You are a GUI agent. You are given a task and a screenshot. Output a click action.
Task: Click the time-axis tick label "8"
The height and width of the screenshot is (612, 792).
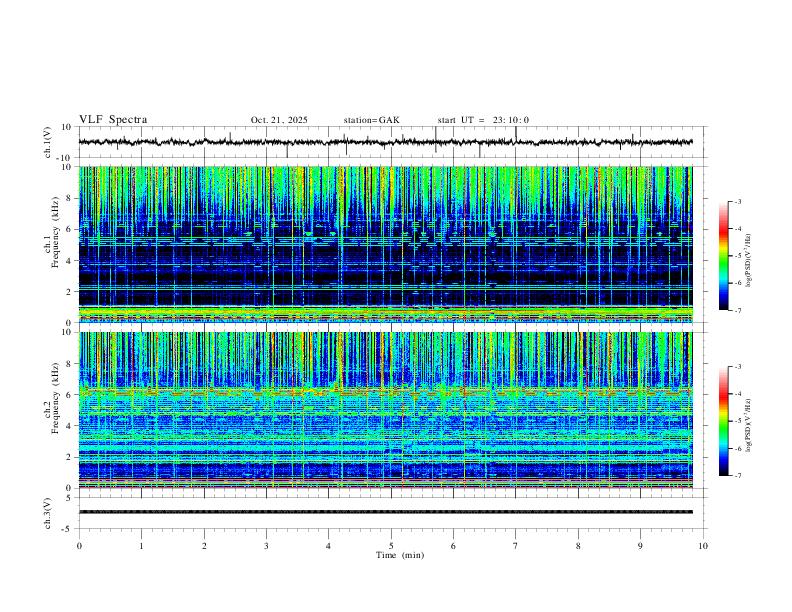tap(578, 546)
